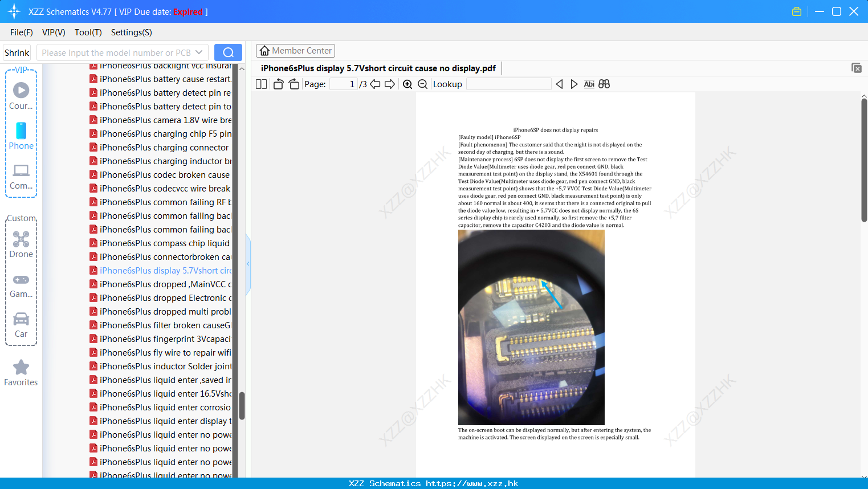Open iPhone6sPlus inductor Solder joint file
Viewport: 868px width, 489px height.
click(x=161, y=366)
